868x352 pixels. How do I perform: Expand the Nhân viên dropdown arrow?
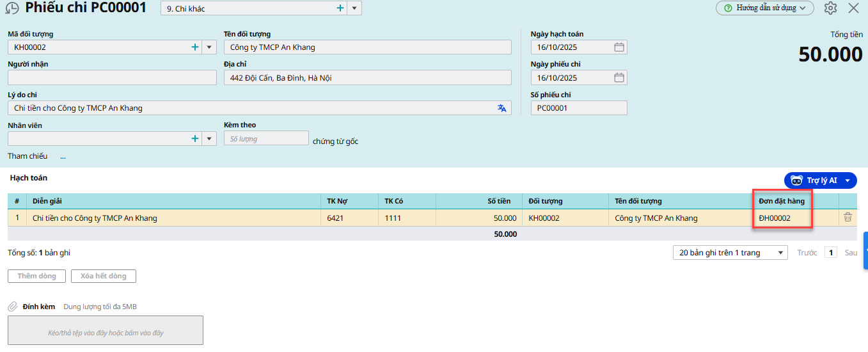click(209, 139)
